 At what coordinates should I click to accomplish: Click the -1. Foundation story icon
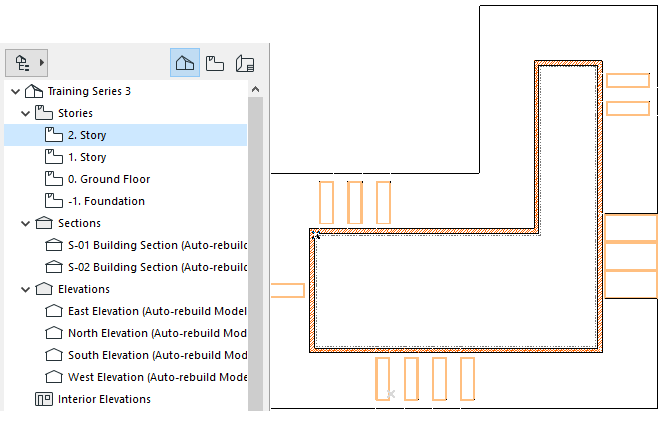click(x=54, y=201)
